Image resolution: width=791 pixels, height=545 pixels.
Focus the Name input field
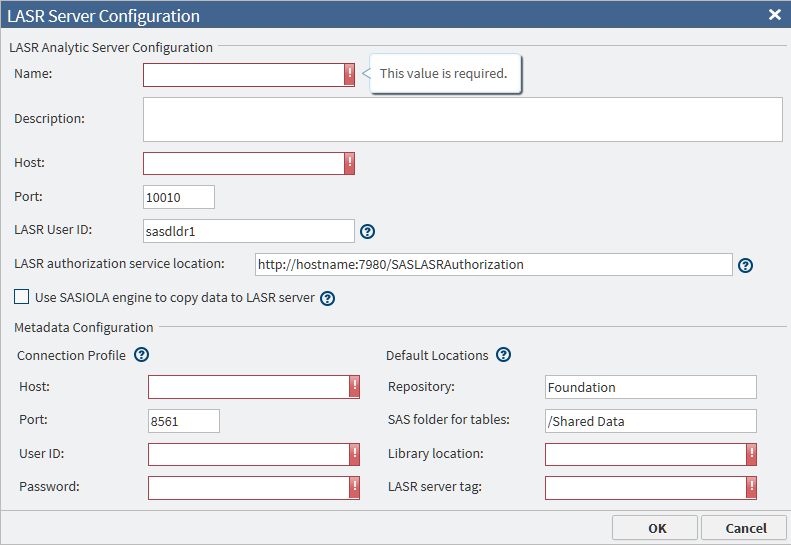243,75
